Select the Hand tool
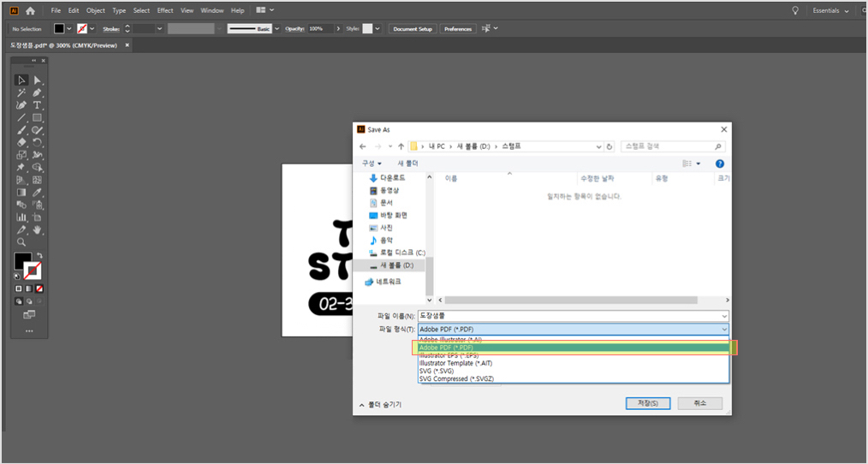 [37, 229]
